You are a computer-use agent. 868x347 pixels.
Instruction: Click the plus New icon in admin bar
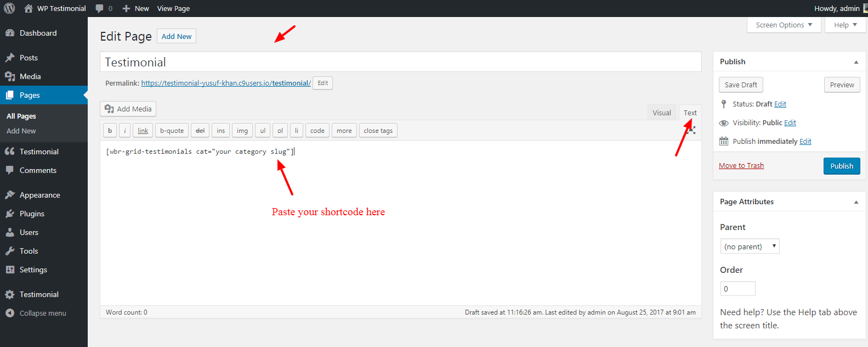coord(126,8)
